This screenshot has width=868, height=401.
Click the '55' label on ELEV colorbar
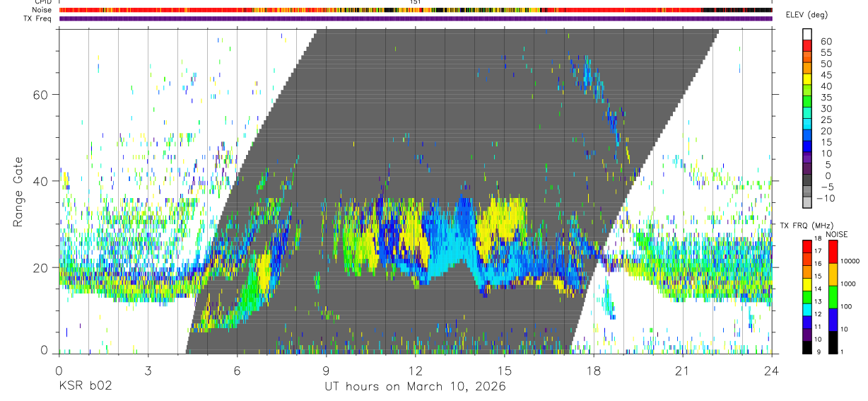click(826, 53)
